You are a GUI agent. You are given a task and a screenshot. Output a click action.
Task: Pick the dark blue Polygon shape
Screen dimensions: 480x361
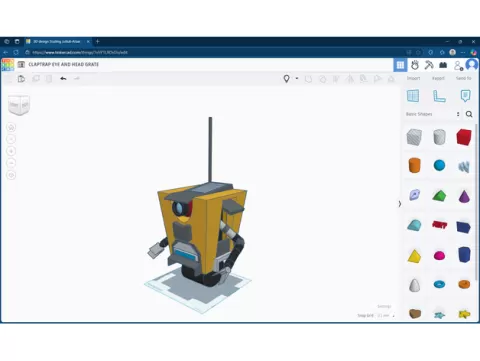(x=464, y=255)
